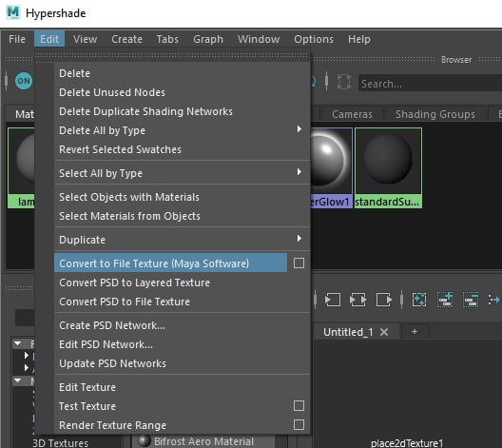
Task: Choose Create PSD Network...
Action: coord(183,325)
